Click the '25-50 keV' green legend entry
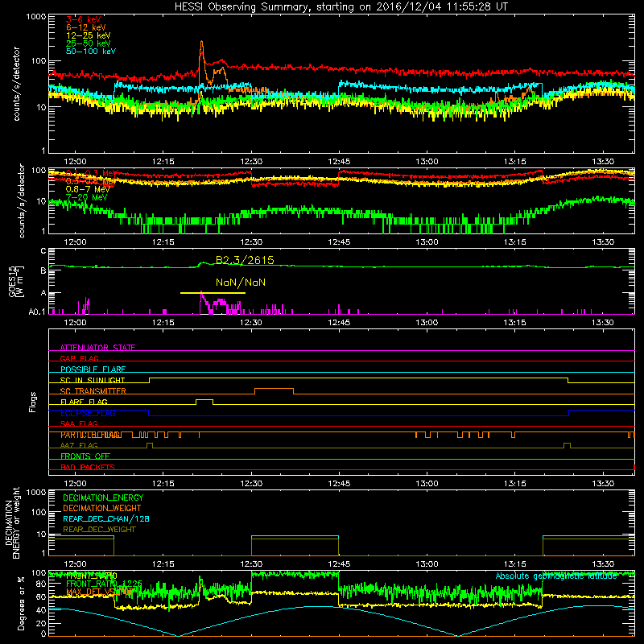The image size is (644, 644). pos(89,43)
